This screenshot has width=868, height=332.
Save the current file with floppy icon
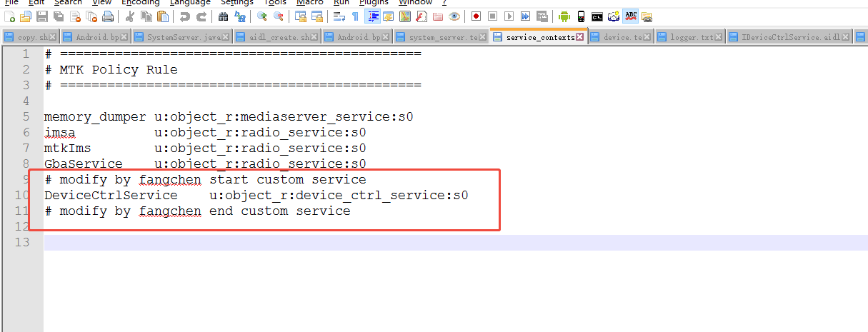coord(42,16)
